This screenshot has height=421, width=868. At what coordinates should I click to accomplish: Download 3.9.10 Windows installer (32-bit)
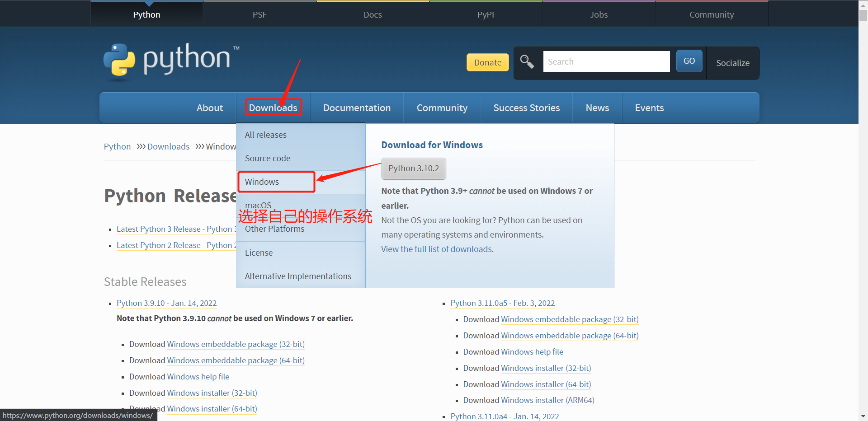(x=212, y=393)
